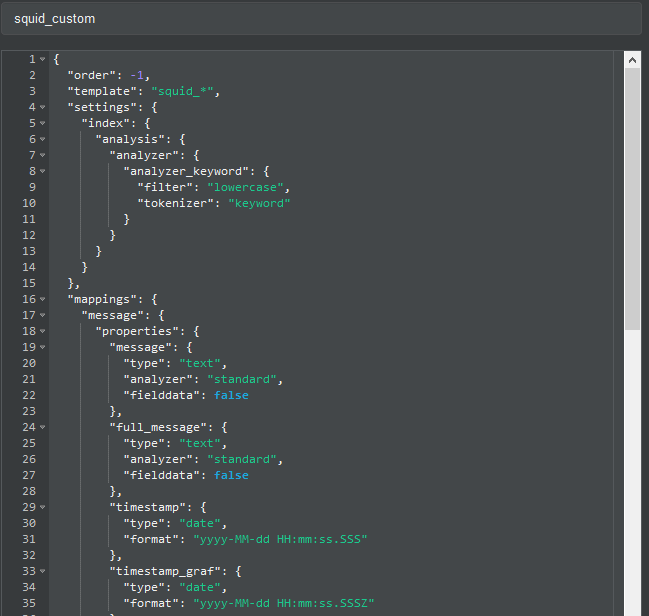The width and height of the screenshot is (649, 616).
Task: Collapse the "timestamp_graf" block on line 33
Action: pyautogui.click(x=43, y=571)
